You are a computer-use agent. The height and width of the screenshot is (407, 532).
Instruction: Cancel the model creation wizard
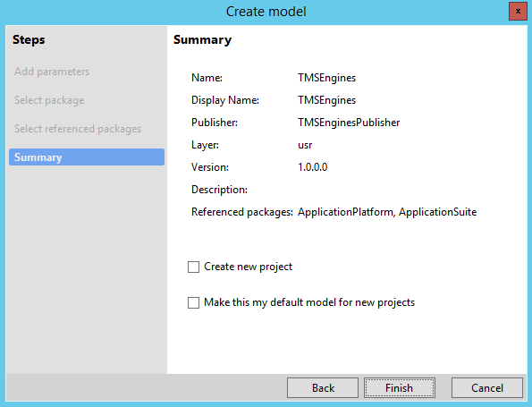[487, 387]
